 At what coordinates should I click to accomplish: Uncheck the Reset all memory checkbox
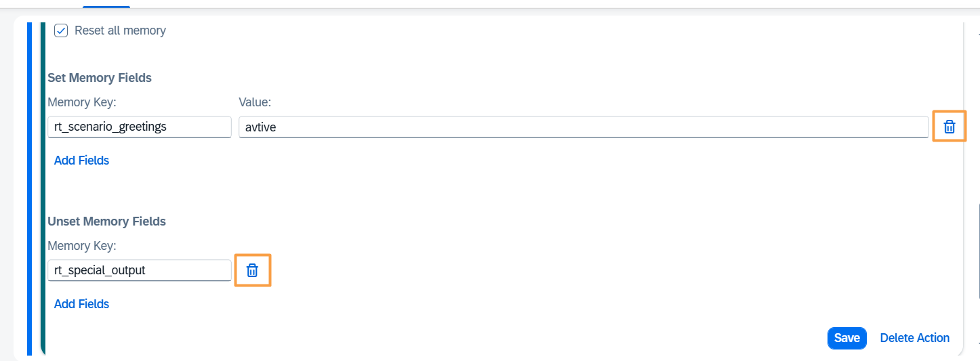tap(61, 30)
